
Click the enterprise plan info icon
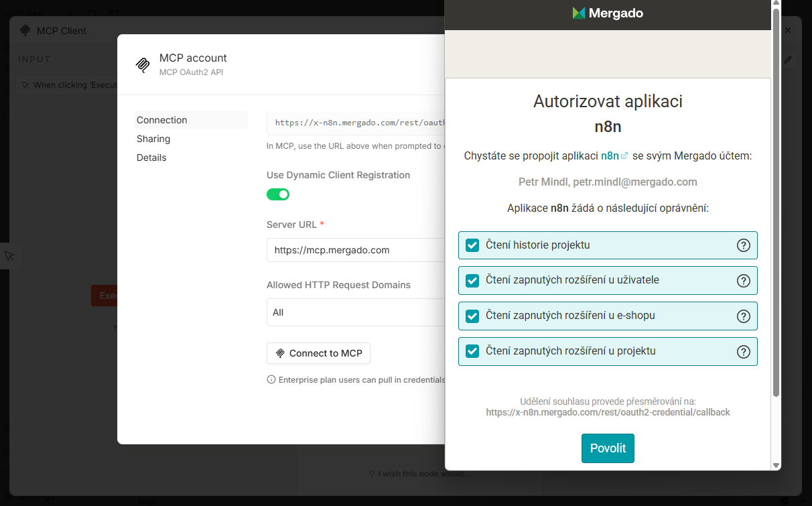(271, 379)
